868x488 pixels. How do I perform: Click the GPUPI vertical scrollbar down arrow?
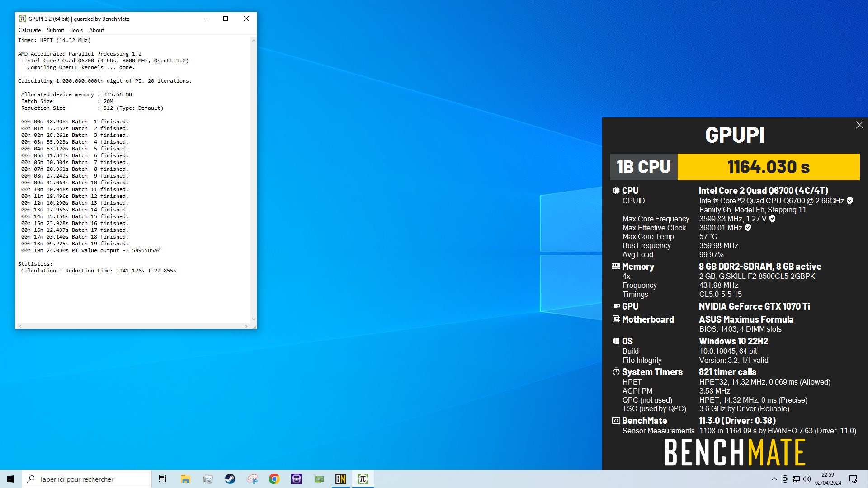254,319
